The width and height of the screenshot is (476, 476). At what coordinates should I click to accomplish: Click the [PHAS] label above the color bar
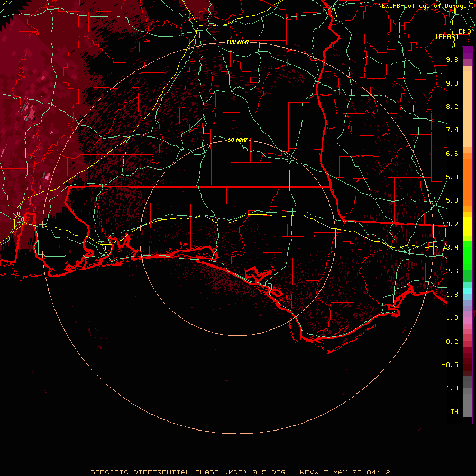447,36
